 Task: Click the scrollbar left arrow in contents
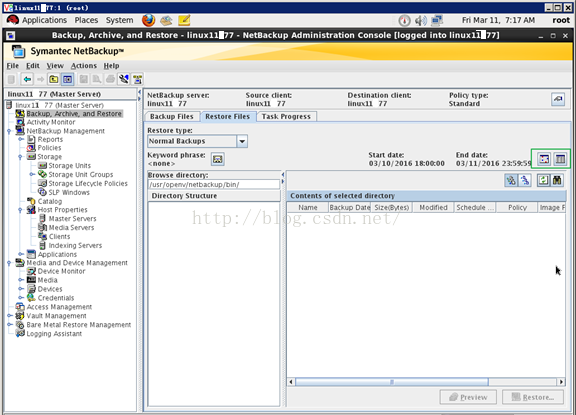click(x=291, y=382)
